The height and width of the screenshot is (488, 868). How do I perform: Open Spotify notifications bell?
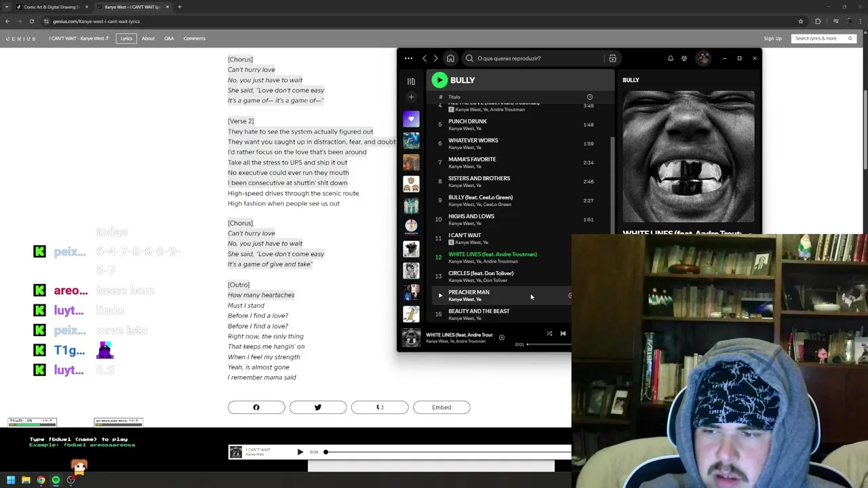[670, 58]
